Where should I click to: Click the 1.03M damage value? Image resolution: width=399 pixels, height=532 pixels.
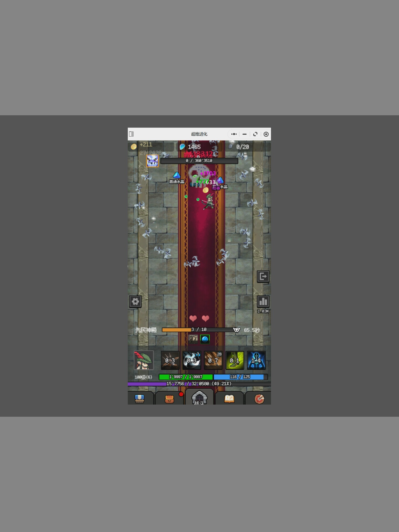(x=263, y=311)
